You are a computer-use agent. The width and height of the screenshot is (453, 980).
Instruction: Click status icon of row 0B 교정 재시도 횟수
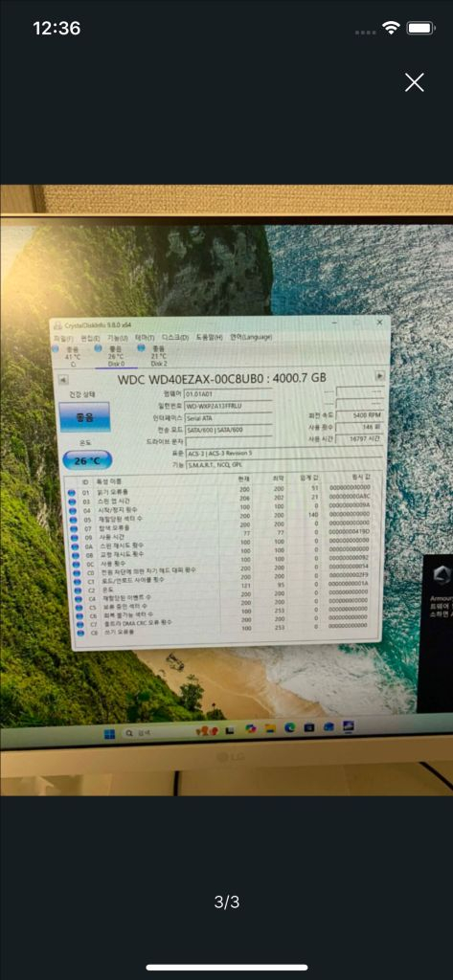tap(75, 554)
